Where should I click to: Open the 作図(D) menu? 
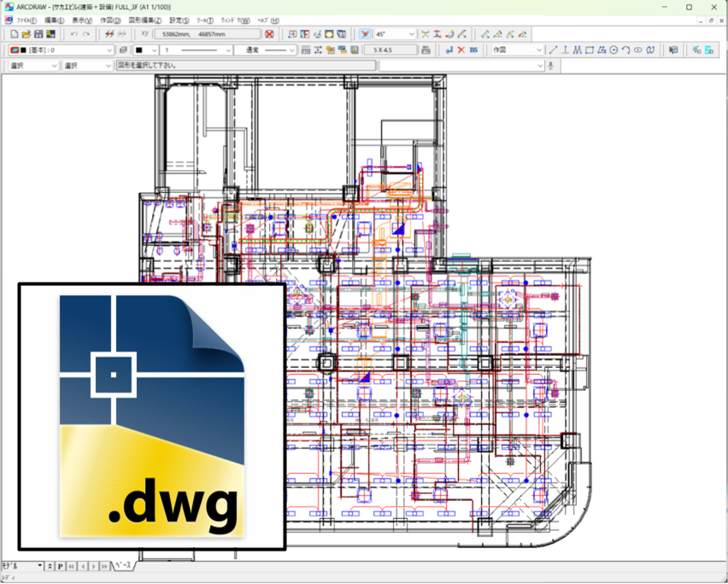click(x=110, y=20)
